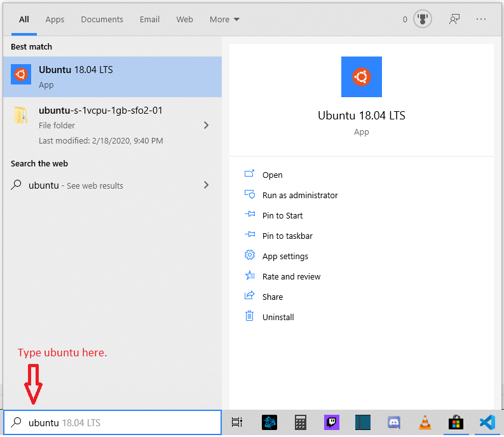Image resolution: width=504 pixels, height=437 pixels.
Task: Select the All tab
Action: [x=24, y=20]
